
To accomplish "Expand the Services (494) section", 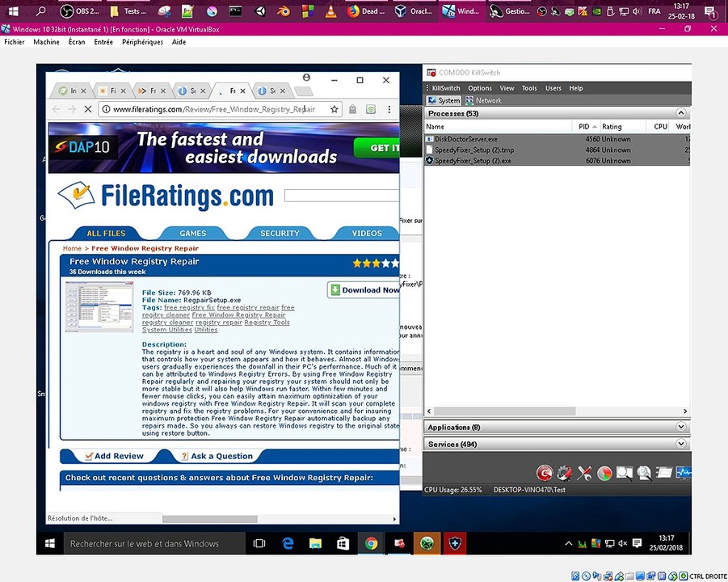I will point(680,444).
